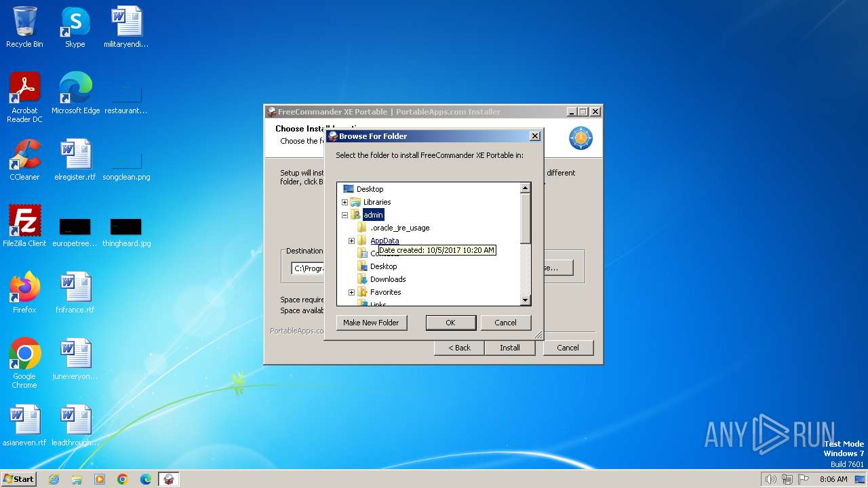Image resolution: width=868 pixels, height=488 pixels.
Task: Click the folder tree scroll up arrow
Action: tap(525, 188)
